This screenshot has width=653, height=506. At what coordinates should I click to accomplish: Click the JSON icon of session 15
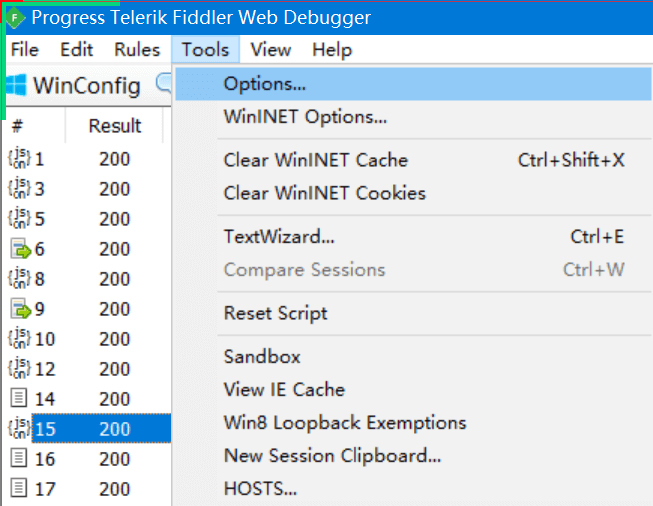(x=19, y=429)
